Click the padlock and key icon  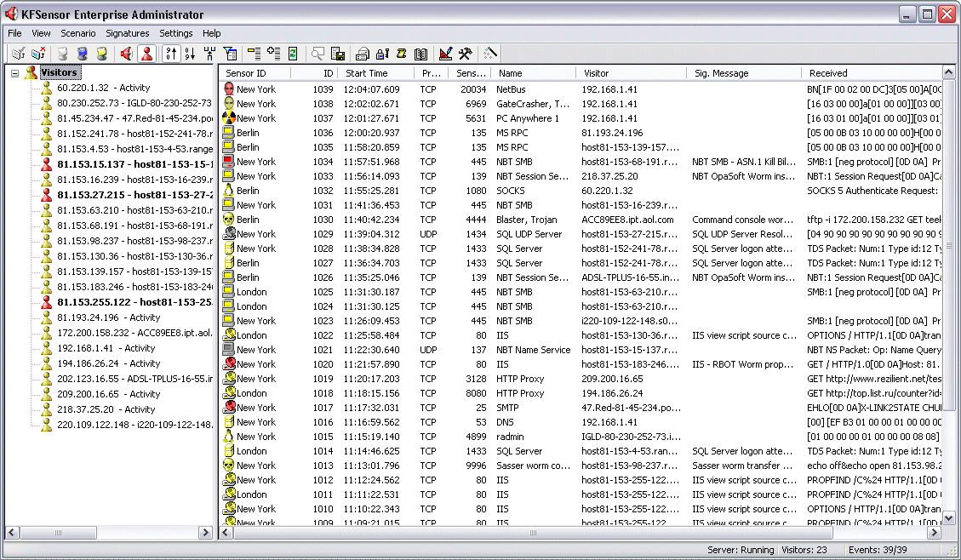click(x=382, y=54)
